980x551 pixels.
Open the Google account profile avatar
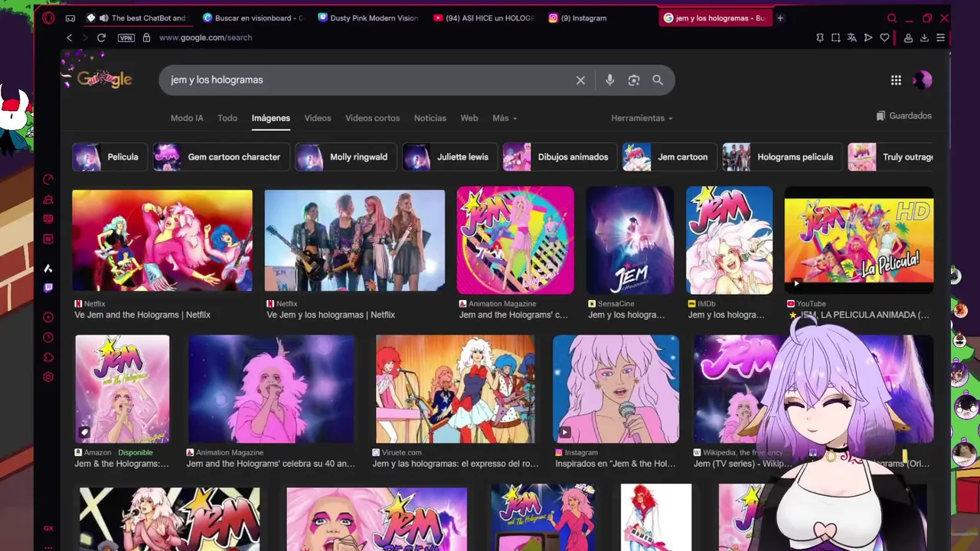pos(922,80)
